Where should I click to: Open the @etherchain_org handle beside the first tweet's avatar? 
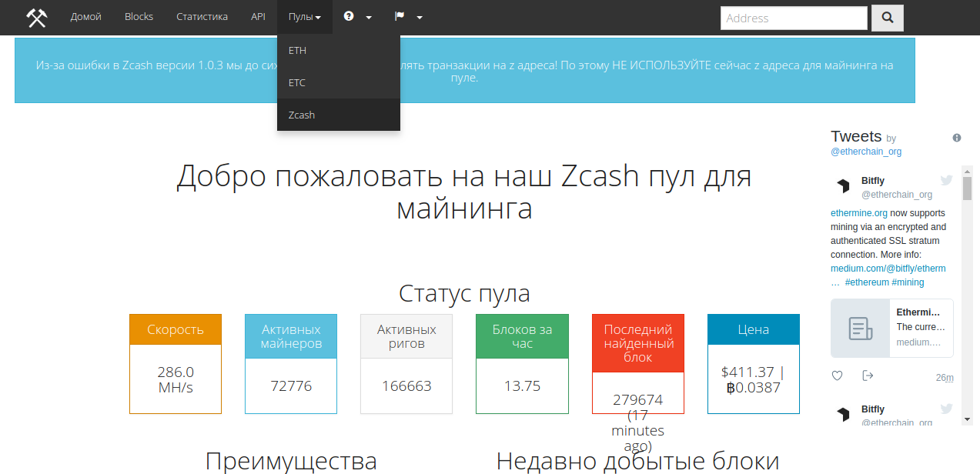(x=897, y=195)
